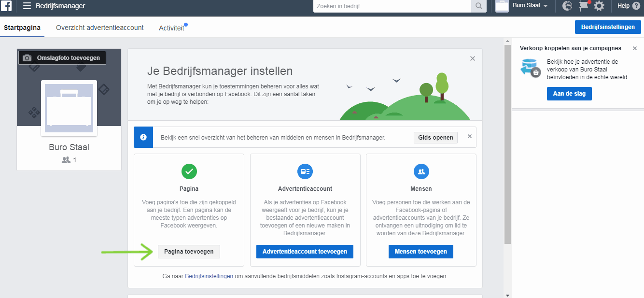The height and width of the screenshot is (298, 644).
Task: Close the Bedrijfsmanager instellen panel
Action: point(473,58)
